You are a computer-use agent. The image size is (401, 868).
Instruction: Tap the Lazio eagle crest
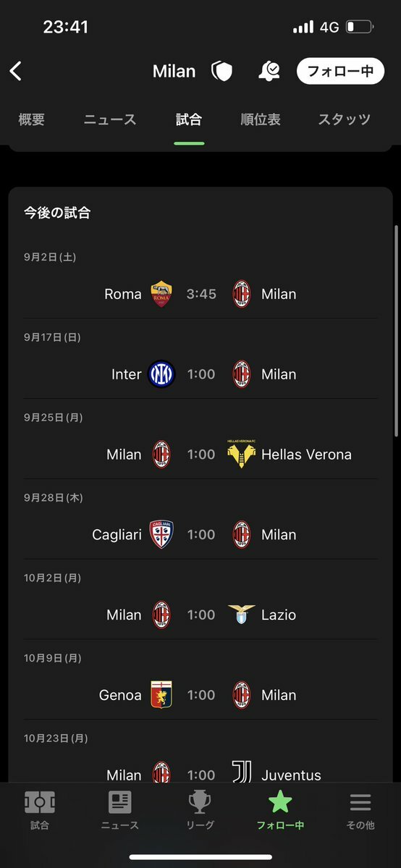242,615
